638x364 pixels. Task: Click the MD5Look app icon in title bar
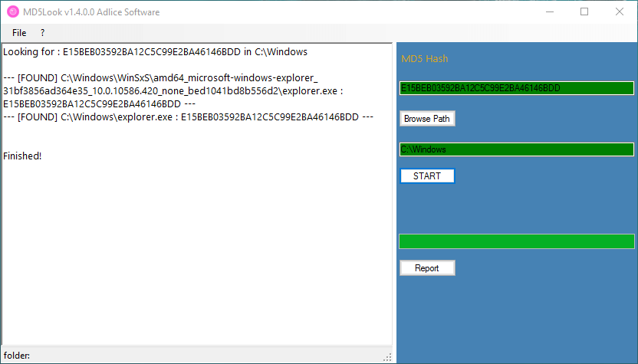[x=12, y=12]
